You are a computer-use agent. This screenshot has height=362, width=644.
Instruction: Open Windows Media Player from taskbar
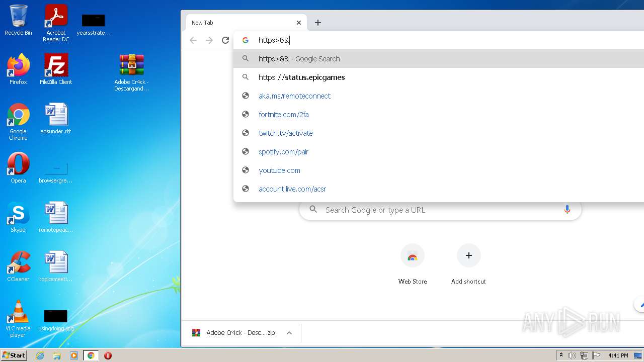click(74, 355)
